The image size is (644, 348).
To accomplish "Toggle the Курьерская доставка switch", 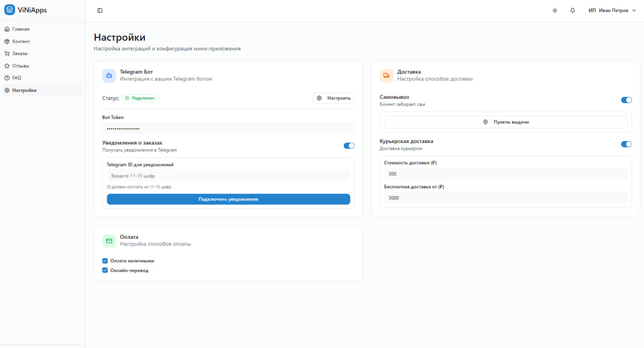I will pos(626,144).
